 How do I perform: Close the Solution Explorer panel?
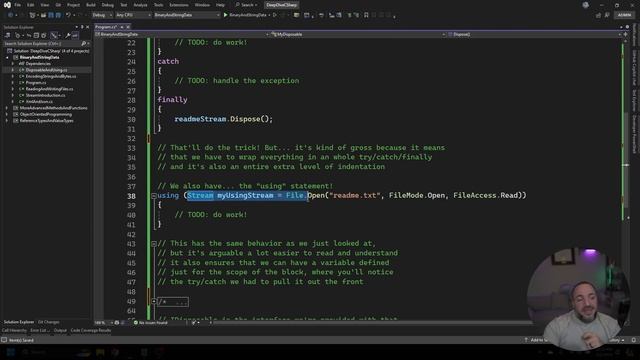pyautogui.click(x=87, y=27)
